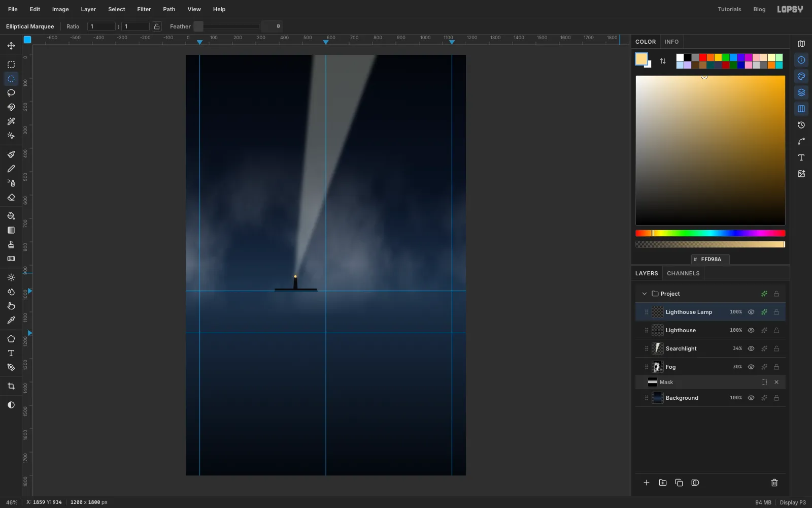Hide the Lighthouse layer
The width and height of the screenshot is (812, 508).
click(751, 330)
